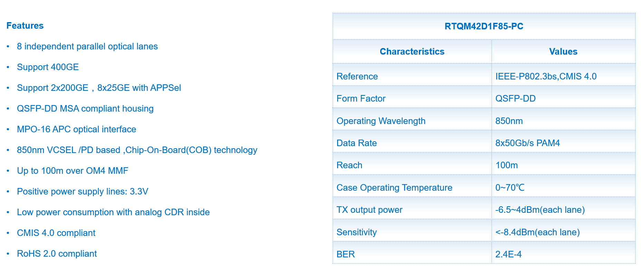Click the 'Support 400GE' feature line

point(48,67)
